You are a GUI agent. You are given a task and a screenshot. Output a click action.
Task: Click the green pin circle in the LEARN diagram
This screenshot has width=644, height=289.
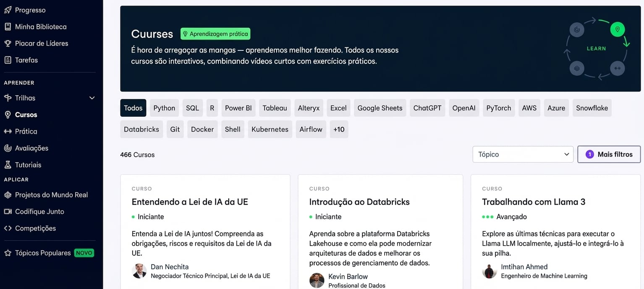click(617, 29)
